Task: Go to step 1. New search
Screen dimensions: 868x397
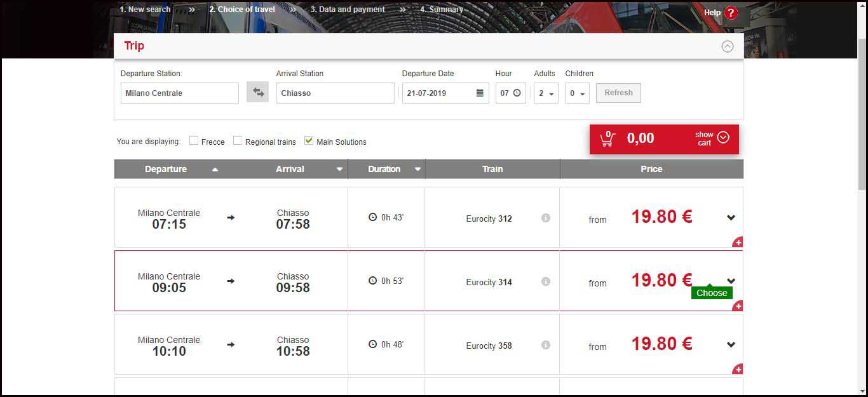Action: tap(145, 10)
